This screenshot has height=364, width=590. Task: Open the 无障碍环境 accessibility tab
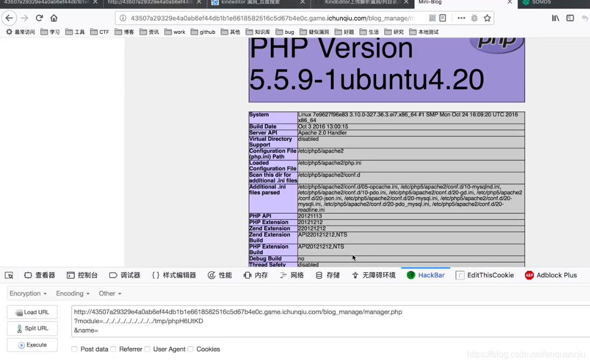373,275
